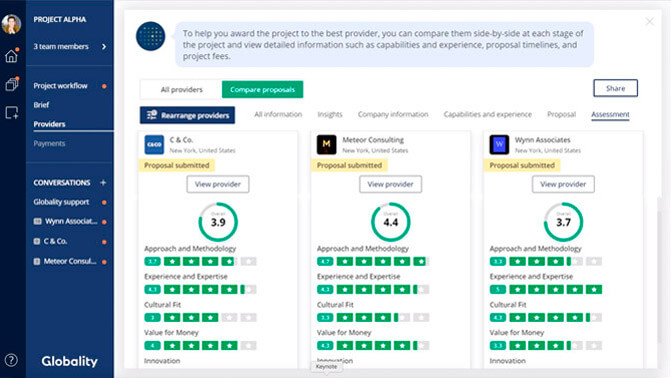Viewport: 671px width, 378px height.
Task: Open Globality support conversation
Action: pos(61,202)
